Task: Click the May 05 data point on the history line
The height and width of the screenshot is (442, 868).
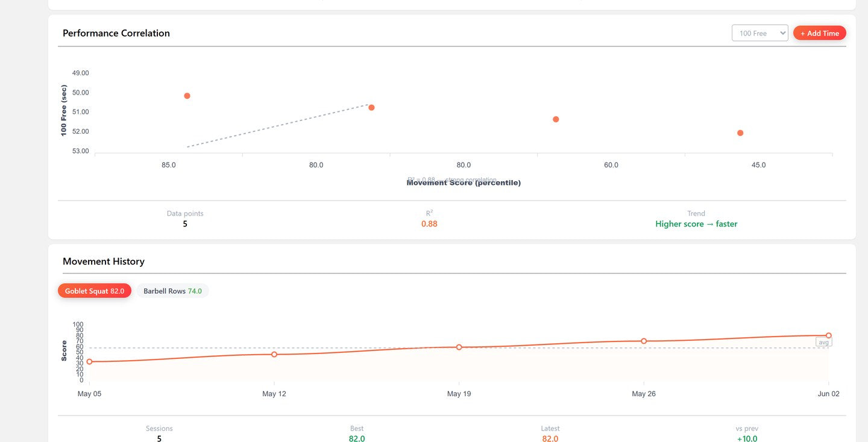Action: pyautogui.click(x=90, y=361)
